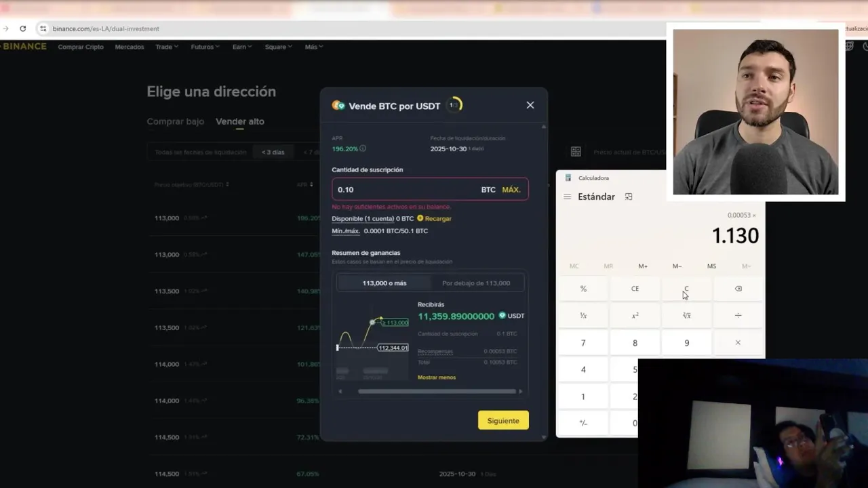Screen dimensions: 868x488
Task: Open the Square menu dropdown
Action: 279,47
